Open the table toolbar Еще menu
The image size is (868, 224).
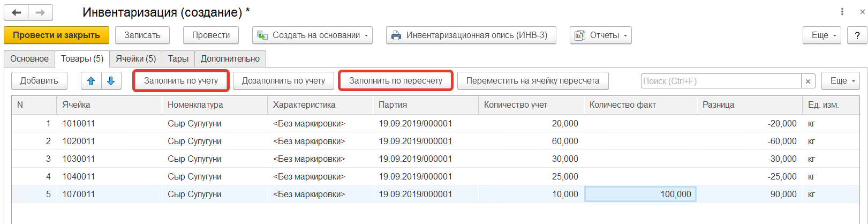[840, 81]
